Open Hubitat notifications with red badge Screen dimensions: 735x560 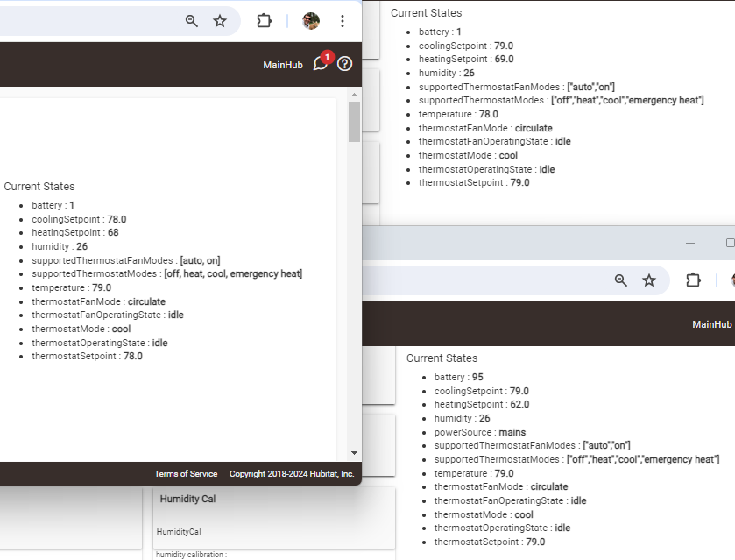coord(321,63)
